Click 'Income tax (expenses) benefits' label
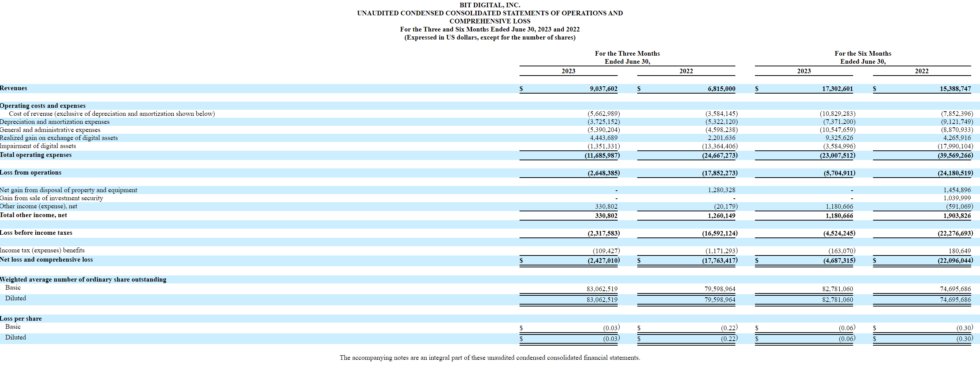This screenshot has width=980, height=374. tap(42, 250)
